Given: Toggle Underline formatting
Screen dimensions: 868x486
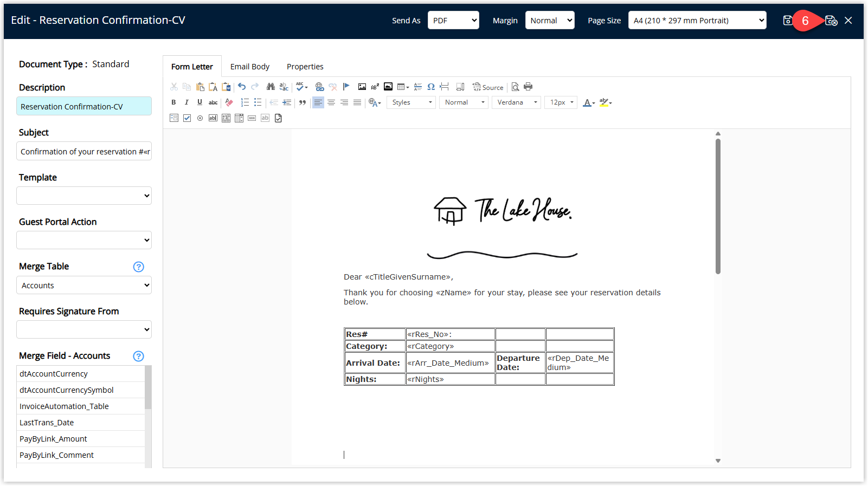Looking at the screenshot, I should (x=200, y=102).
